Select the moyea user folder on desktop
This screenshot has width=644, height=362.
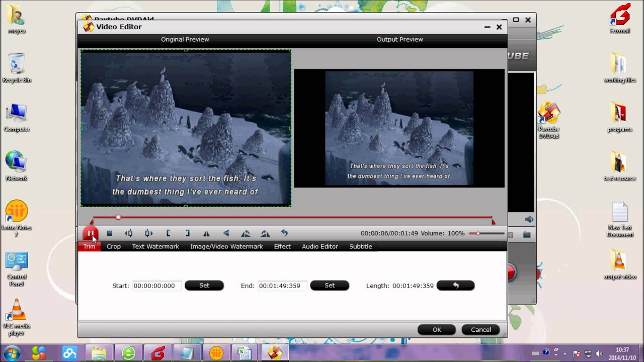tap(17, 19)
